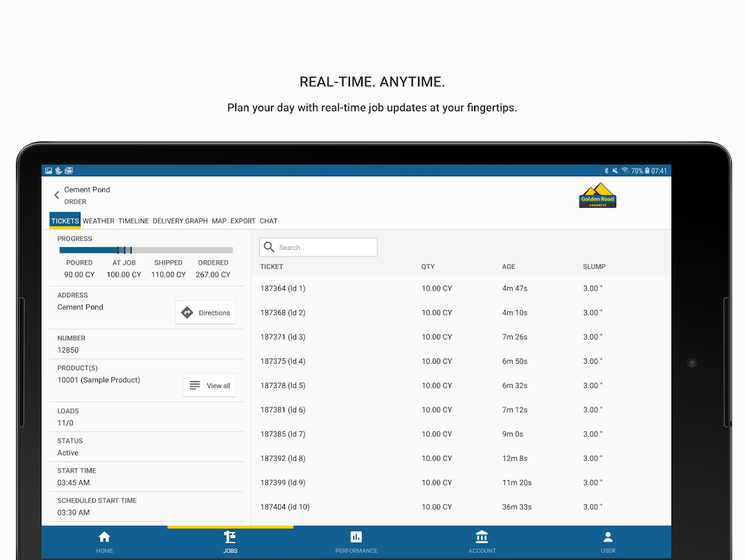
Task: Open the Home tab icon
Action: [104, 537]
